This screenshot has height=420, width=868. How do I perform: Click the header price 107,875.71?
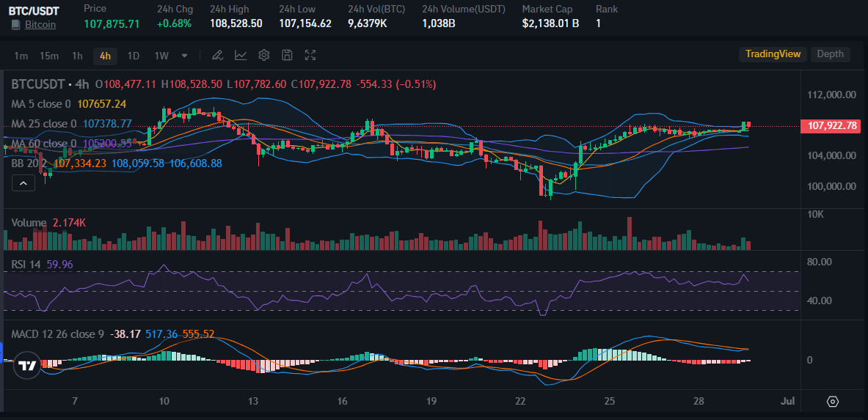point(112,23)
